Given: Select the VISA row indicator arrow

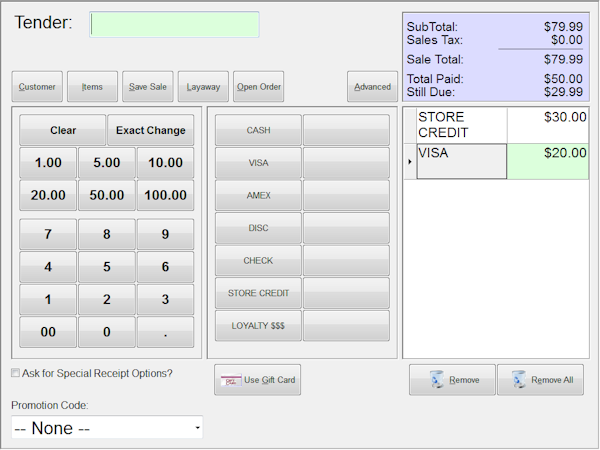Looking at the screenshot, I should click(x=409, y=161).
